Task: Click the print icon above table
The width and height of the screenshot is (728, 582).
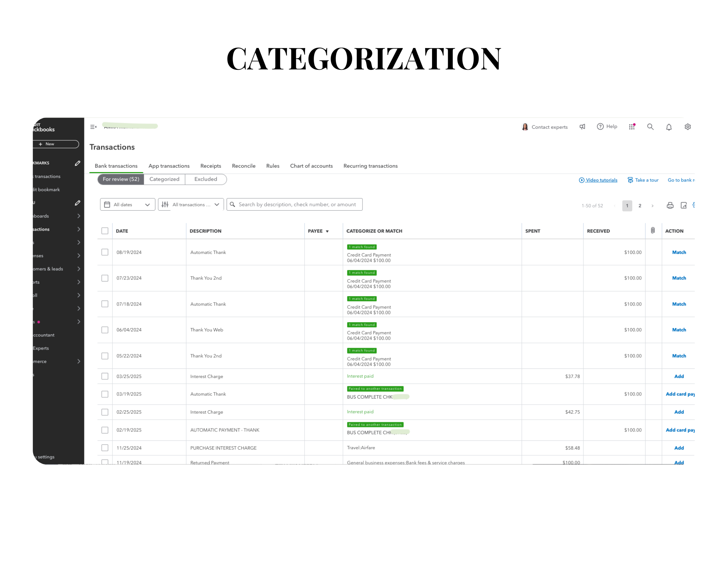Action: (x=670, y=206)
